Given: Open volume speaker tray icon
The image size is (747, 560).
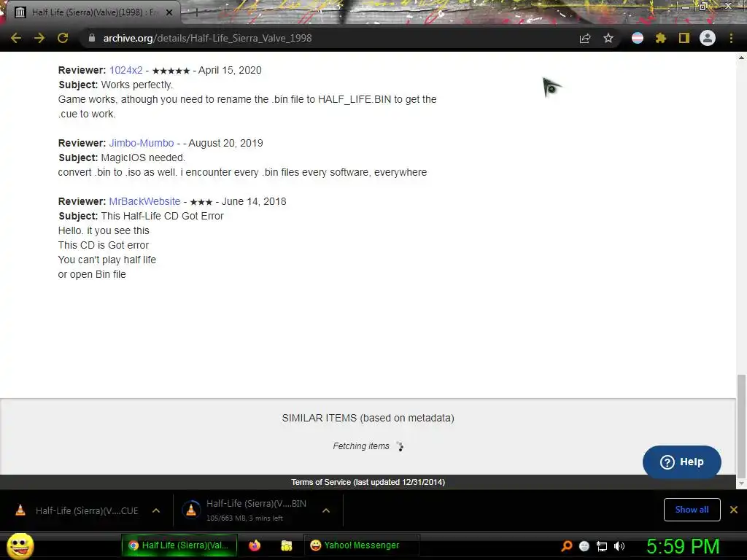Looking at the screenshot, I should click(619, 546).
